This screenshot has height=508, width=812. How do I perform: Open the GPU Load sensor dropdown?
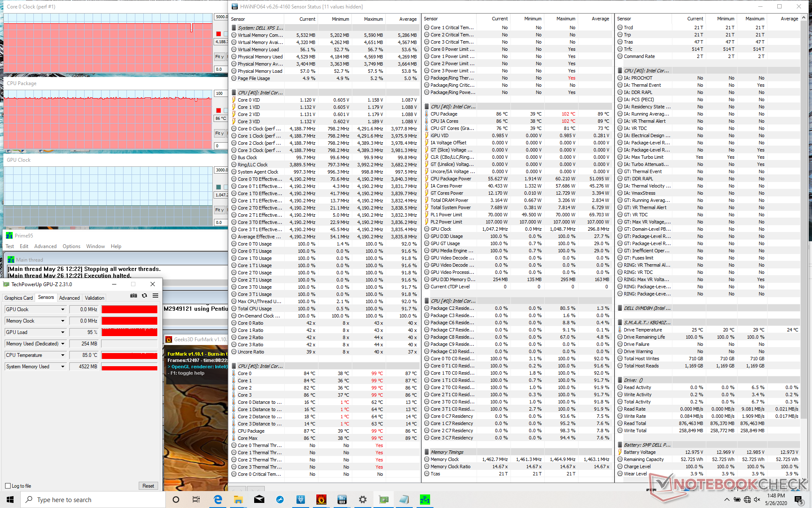63,332
